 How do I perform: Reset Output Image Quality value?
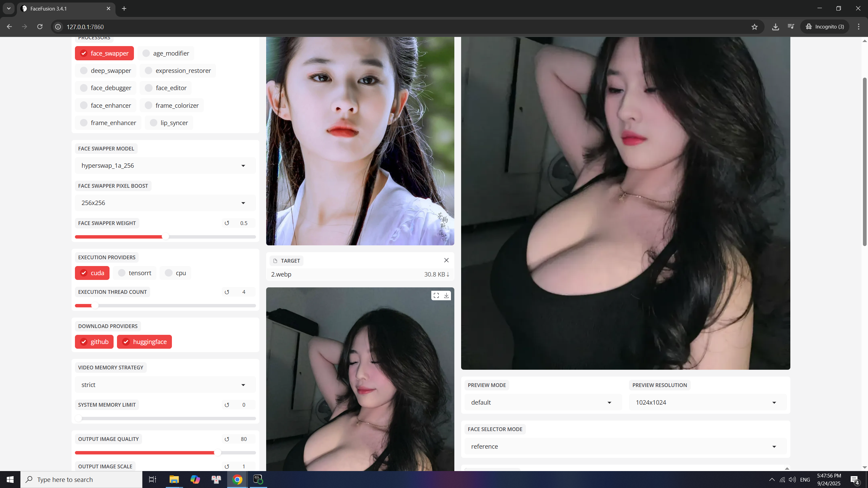coord(227,439)
